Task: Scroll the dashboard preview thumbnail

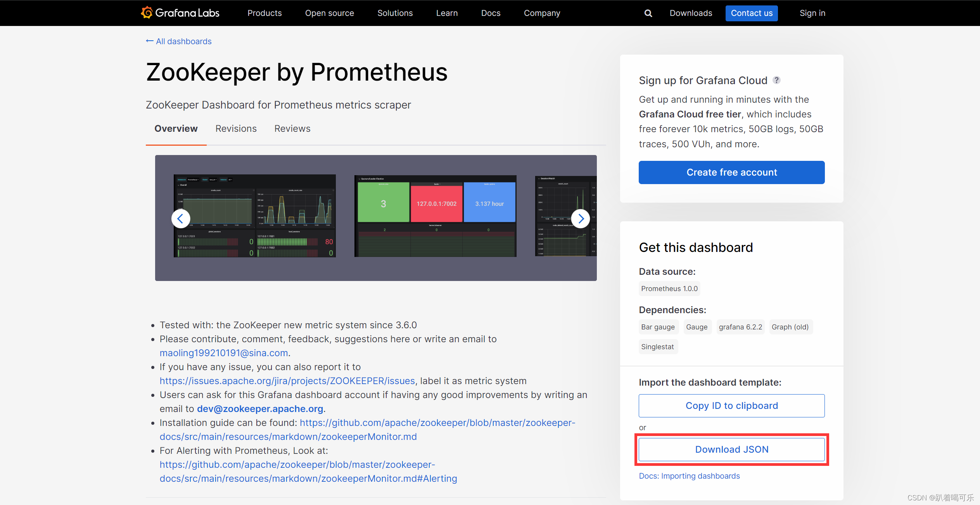Action: click(x=581, y=218)
